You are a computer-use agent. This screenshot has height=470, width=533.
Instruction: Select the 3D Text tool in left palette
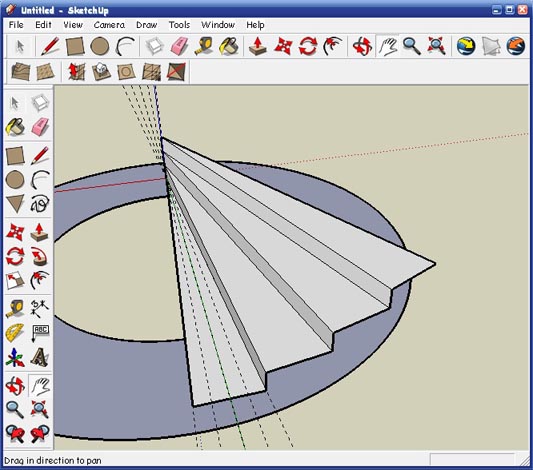point(40,358)
